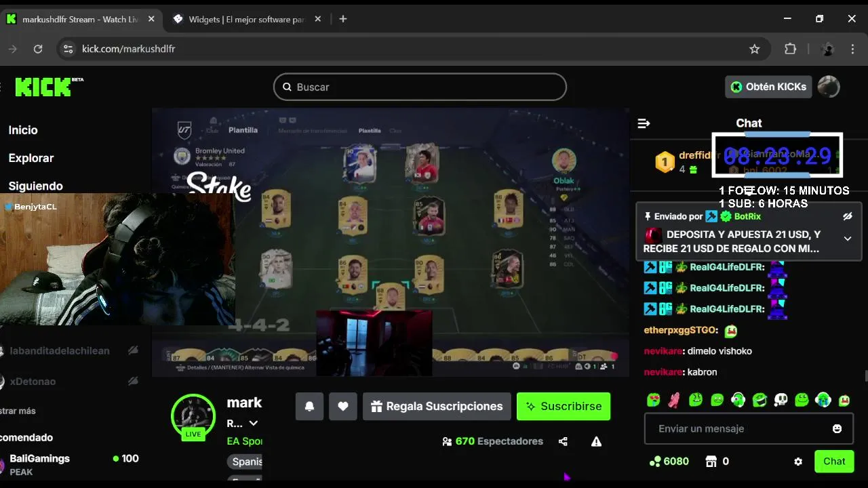
Task: Follow channel with the heart button
Action: [343, 407]
